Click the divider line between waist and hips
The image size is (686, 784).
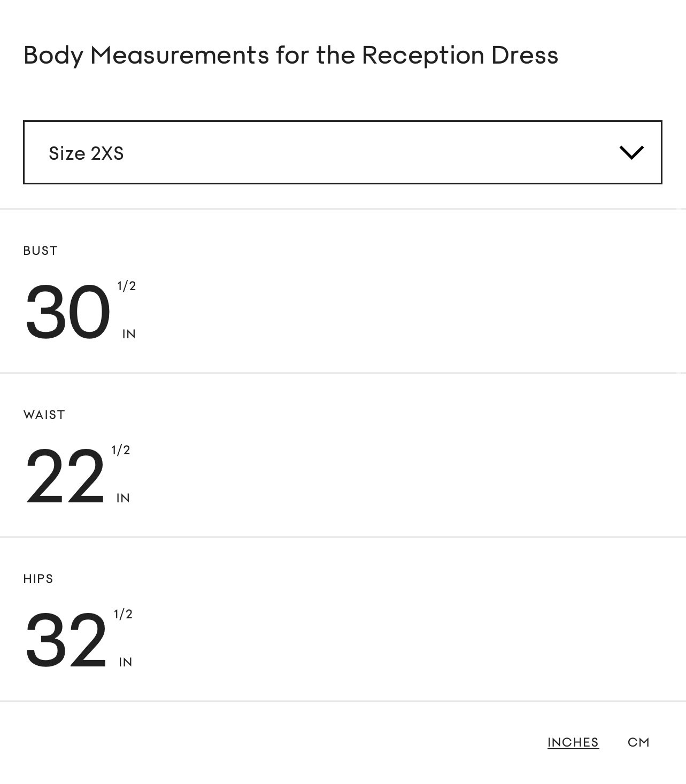pos(342,537)
